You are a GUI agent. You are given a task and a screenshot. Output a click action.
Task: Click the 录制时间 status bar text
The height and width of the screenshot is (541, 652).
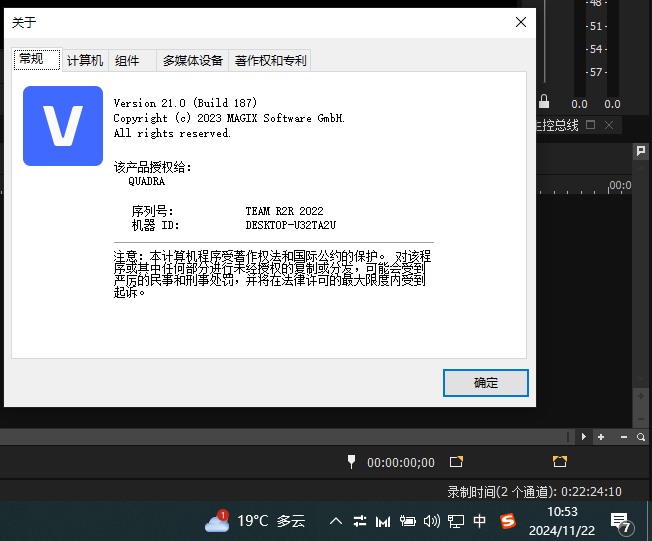coord(534,492)
